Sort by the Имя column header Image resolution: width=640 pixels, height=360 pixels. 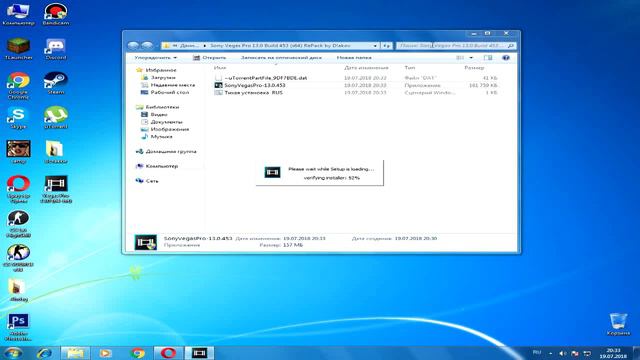[220, 68]
